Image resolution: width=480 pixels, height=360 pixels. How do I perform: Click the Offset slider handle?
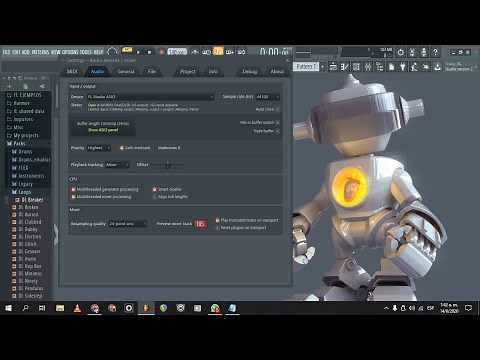click(x=168, y=165)
